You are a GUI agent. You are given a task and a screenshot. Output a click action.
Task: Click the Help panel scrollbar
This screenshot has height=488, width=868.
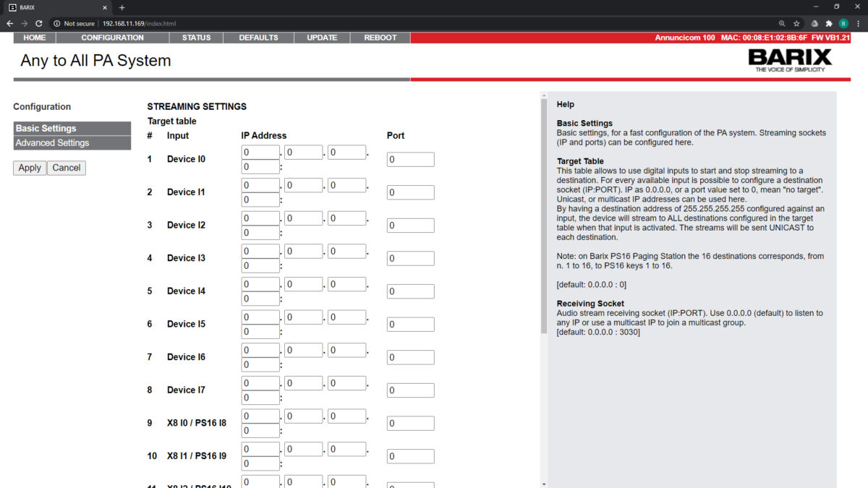(543, 217)
